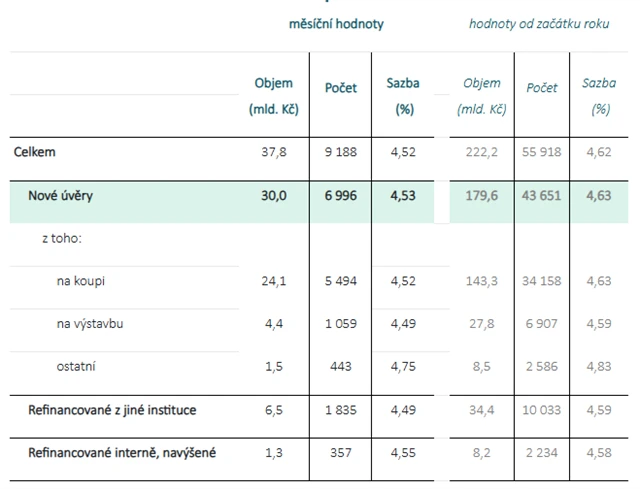
Task: Click the highlighted 'Nové úvěry' row label
Action: coord(61,195)
